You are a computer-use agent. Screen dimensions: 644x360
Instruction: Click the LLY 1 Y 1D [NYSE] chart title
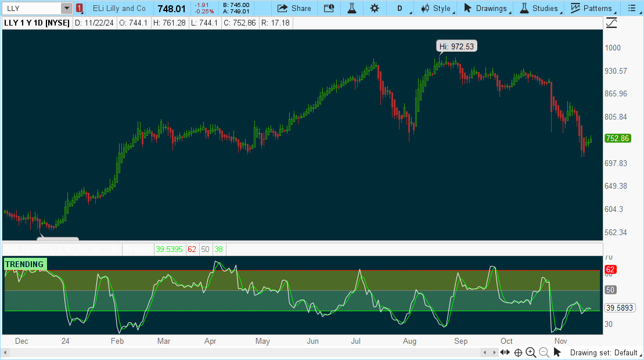click(37, 23)
